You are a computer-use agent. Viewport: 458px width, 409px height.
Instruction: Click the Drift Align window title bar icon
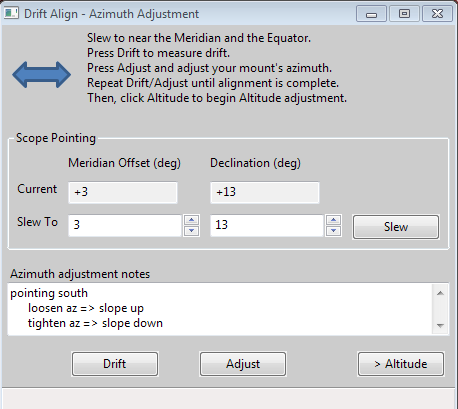click(x=11, y=14)
